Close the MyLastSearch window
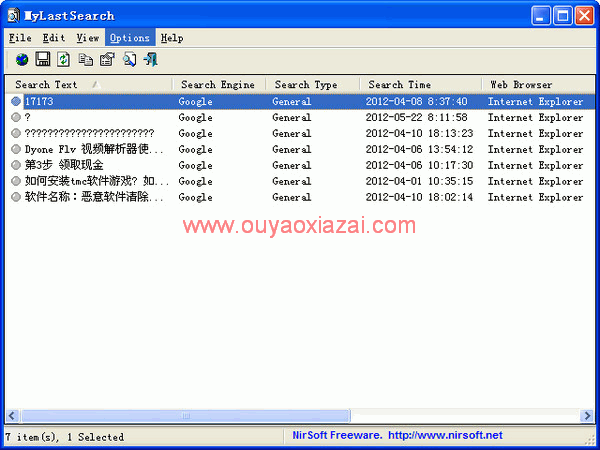Image resolution: width=600 pixels, height=450 pixels. [x=585, y=16]
